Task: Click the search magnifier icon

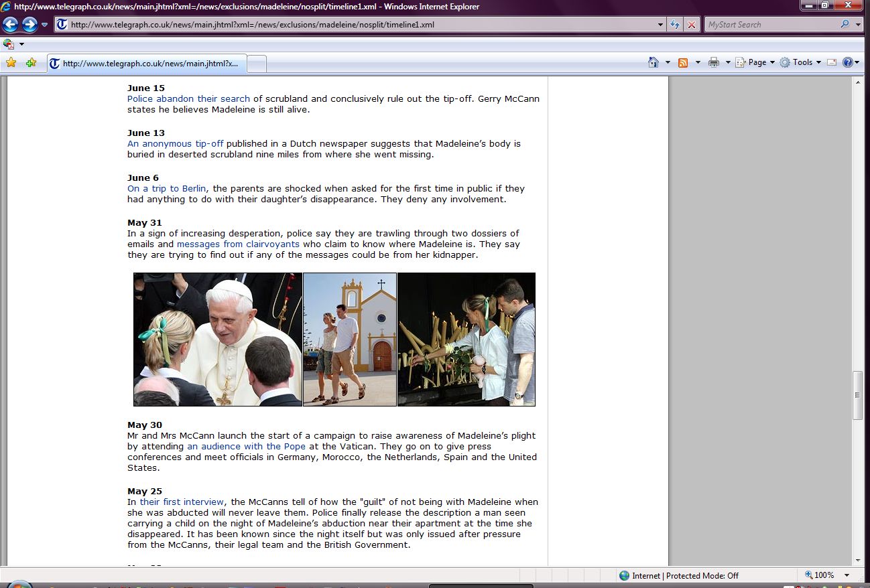Action: coord(845,25)
